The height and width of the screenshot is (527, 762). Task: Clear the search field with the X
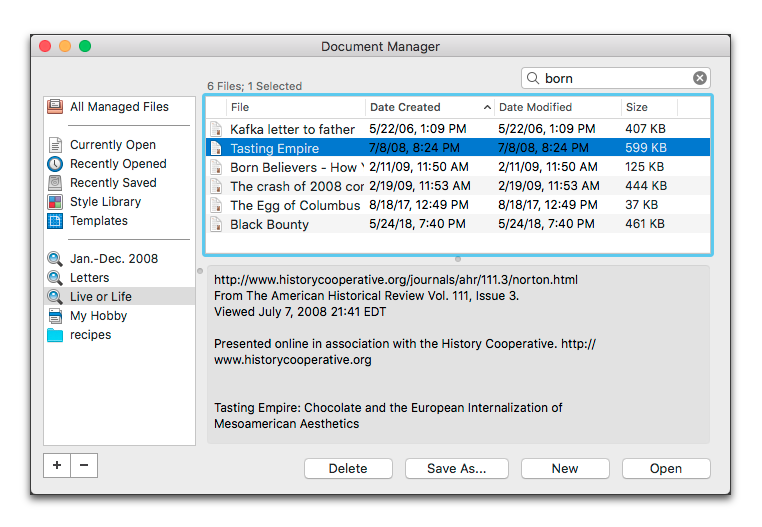click(x=700, y=78)
